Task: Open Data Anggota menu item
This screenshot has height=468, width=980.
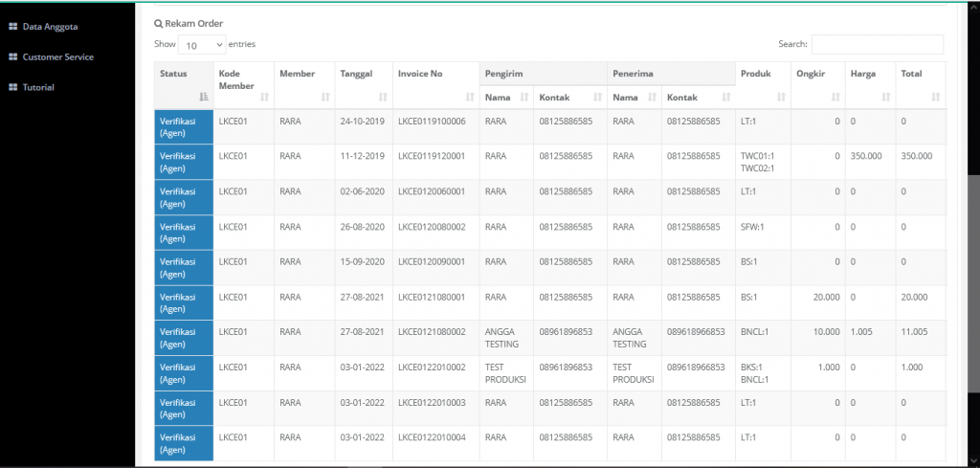Action: click(x=52, y=27)
